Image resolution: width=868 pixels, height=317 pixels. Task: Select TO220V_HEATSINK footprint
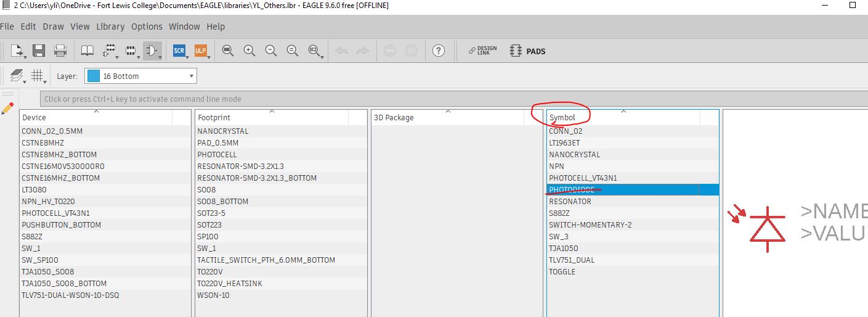pos(280,284)
